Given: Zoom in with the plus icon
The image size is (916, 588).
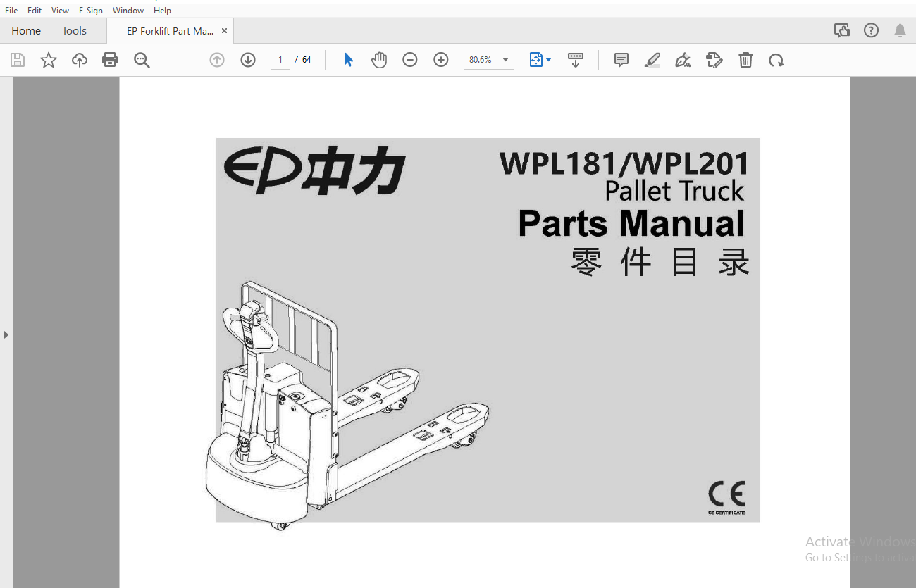Looking at the screenshot, I should tap(441, 60).
